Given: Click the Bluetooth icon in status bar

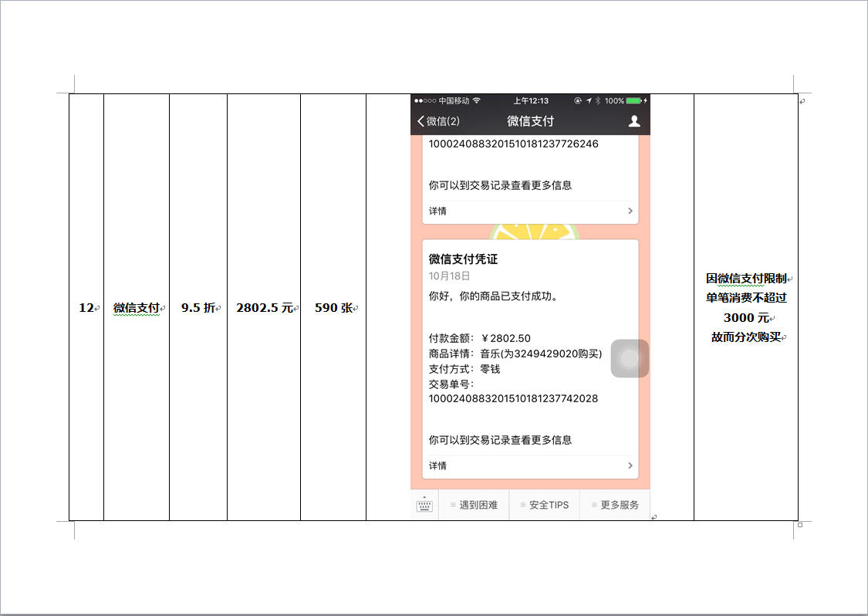Looking at the screenshot, I should [598, 101].
